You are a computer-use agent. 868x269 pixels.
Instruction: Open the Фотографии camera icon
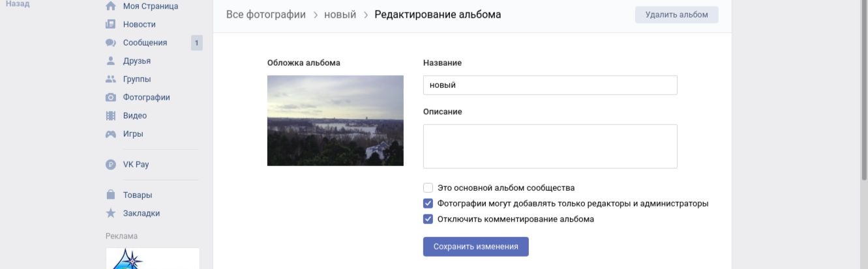(111, 97)
